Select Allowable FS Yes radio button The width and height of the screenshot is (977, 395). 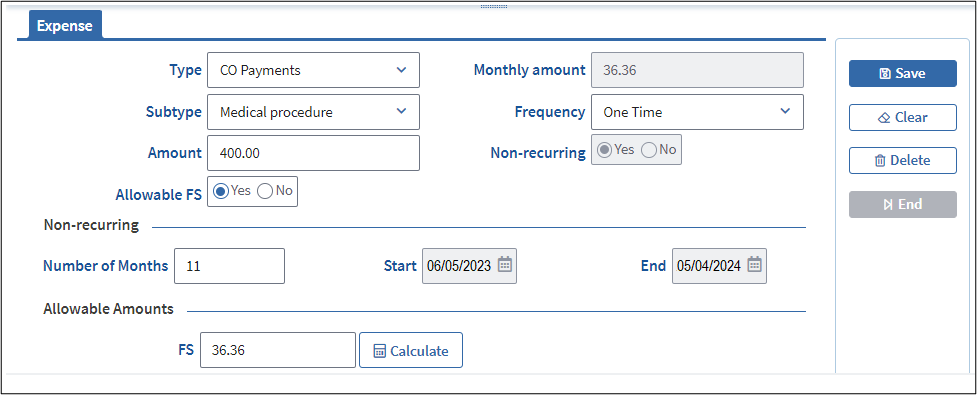(221, 191)
